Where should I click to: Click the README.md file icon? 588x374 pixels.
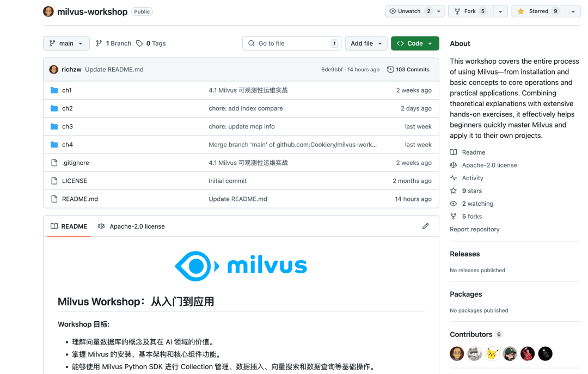pos(54,199)
